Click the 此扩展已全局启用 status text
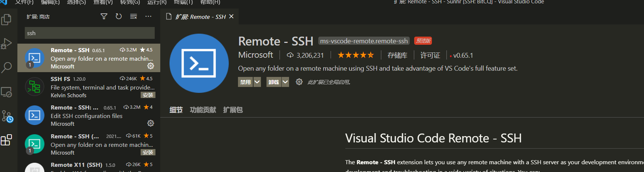 (329, 82)
